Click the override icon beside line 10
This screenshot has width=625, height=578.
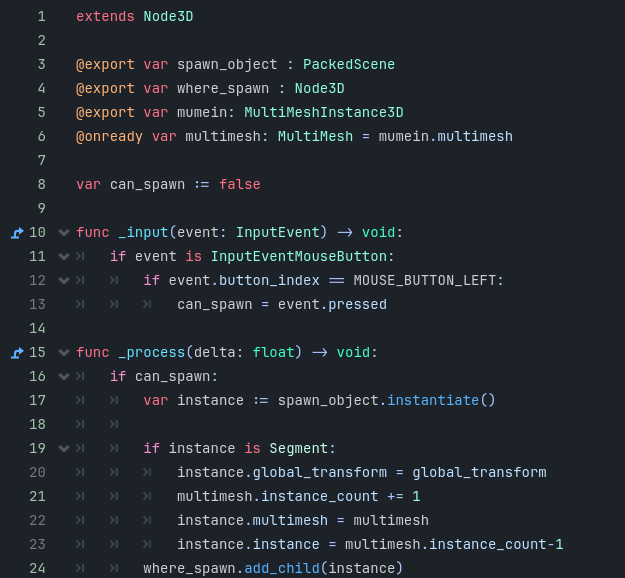17,233
